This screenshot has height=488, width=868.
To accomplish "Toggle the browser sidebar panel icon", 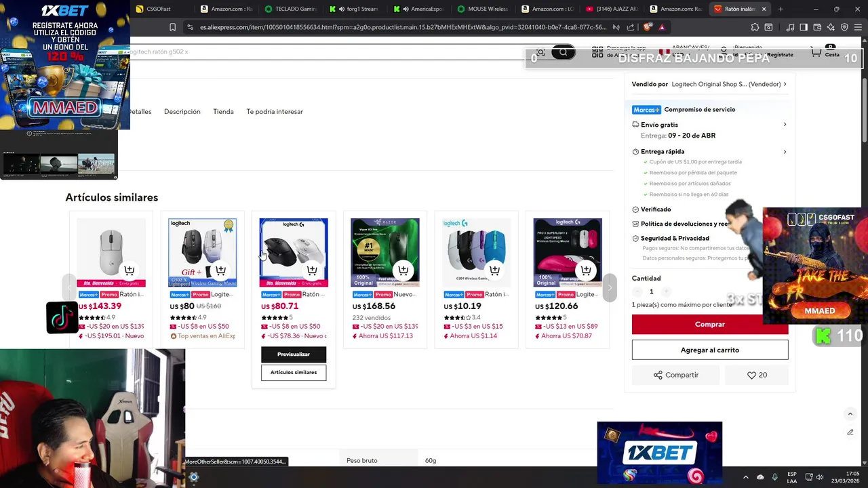I will click(804, 27).
